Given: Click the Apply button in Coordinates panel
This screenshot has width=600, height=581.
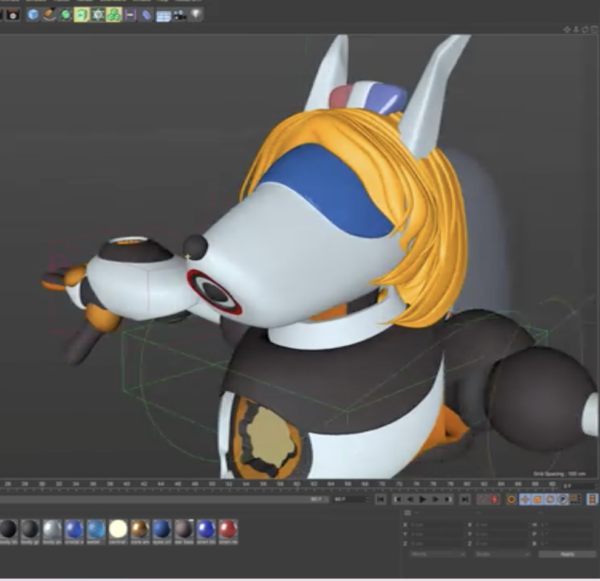Looking at the screenshot, I should [567, 553].
